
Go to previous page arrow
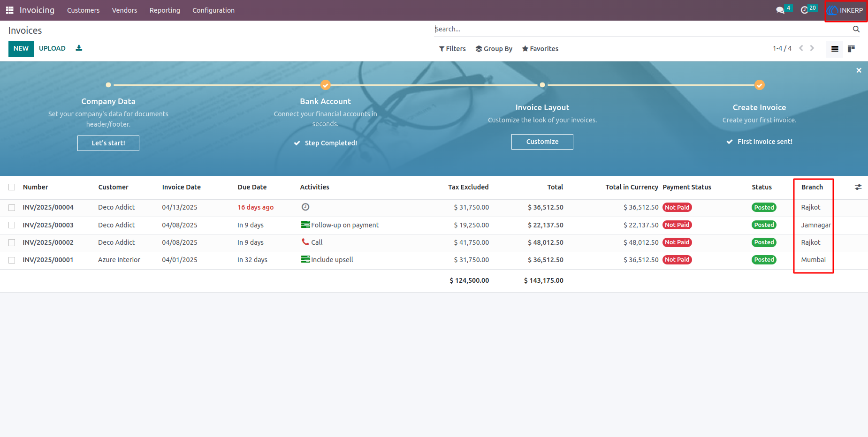click(x=801, y=48)
